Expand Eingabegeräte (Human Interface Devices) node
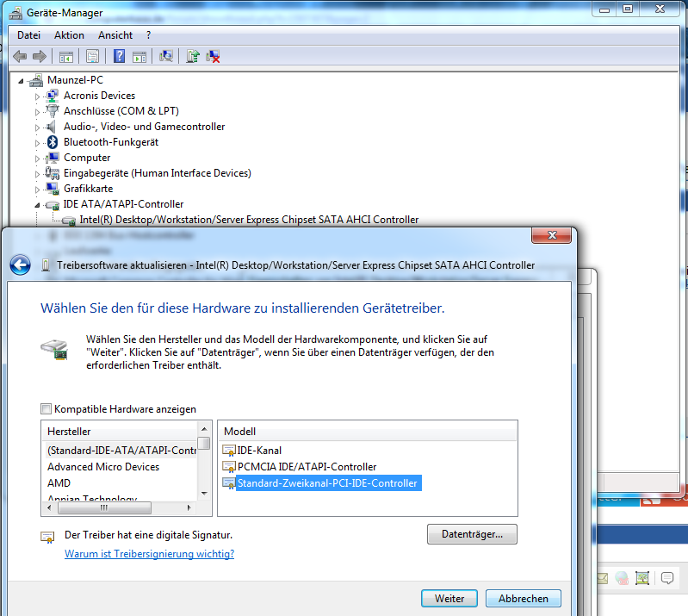The image size is (688, 616). coord(37,174)
